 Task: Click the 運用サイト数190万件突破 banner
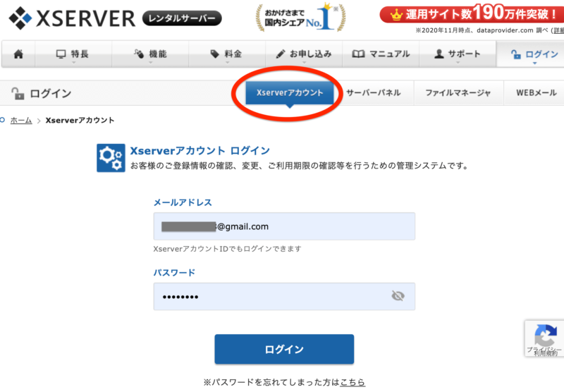pos(471,14)
